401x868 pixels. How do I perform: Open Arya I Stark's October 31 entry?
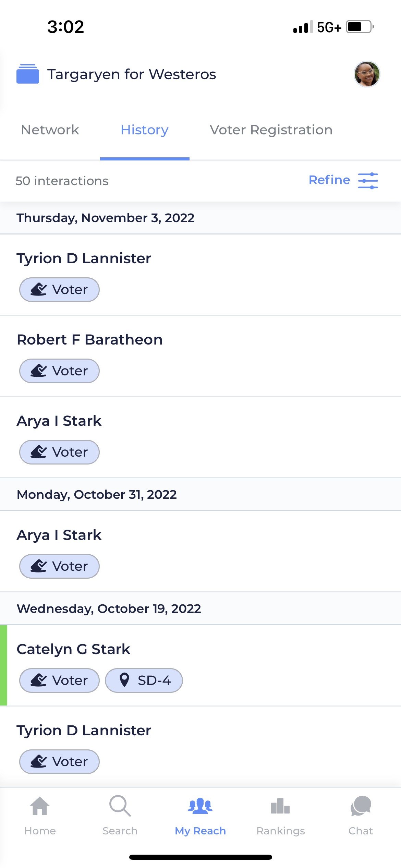pyautogui.click(x=59, y=535)
